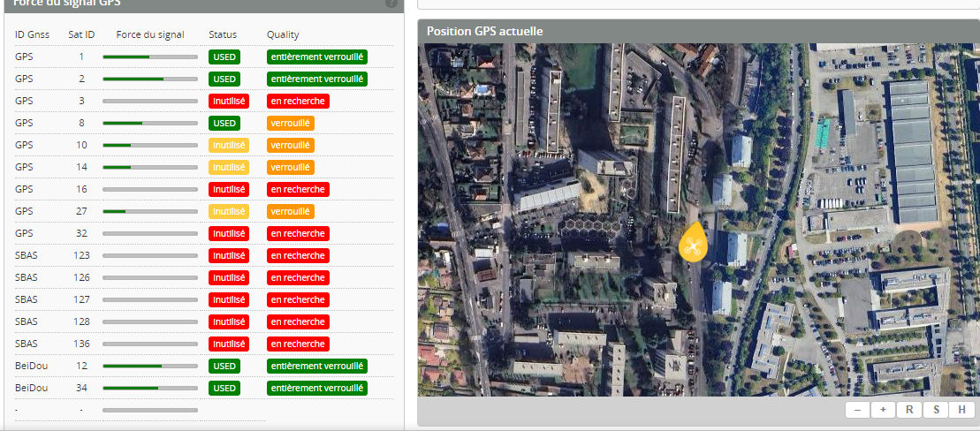
Task: Click the "verrouillé" quality badge for GPS 8
Action: (291, 123)
